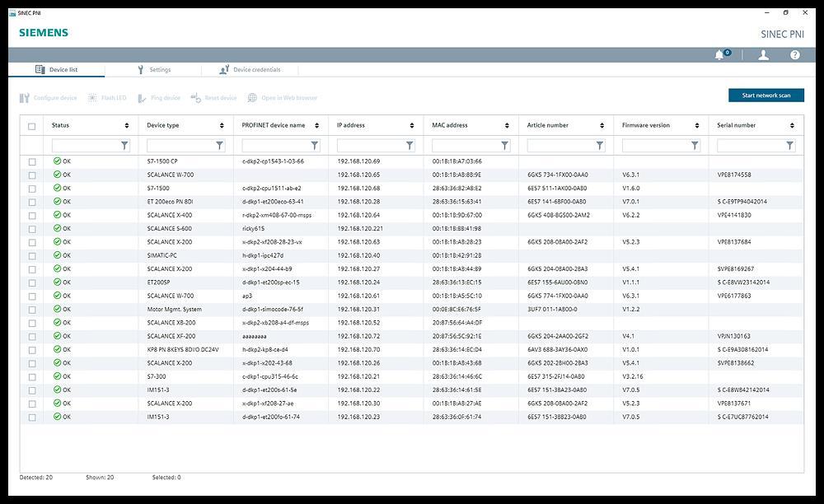
Task: Click the filter funnel in Firmware version column
Action: click(x=695, y=146)
